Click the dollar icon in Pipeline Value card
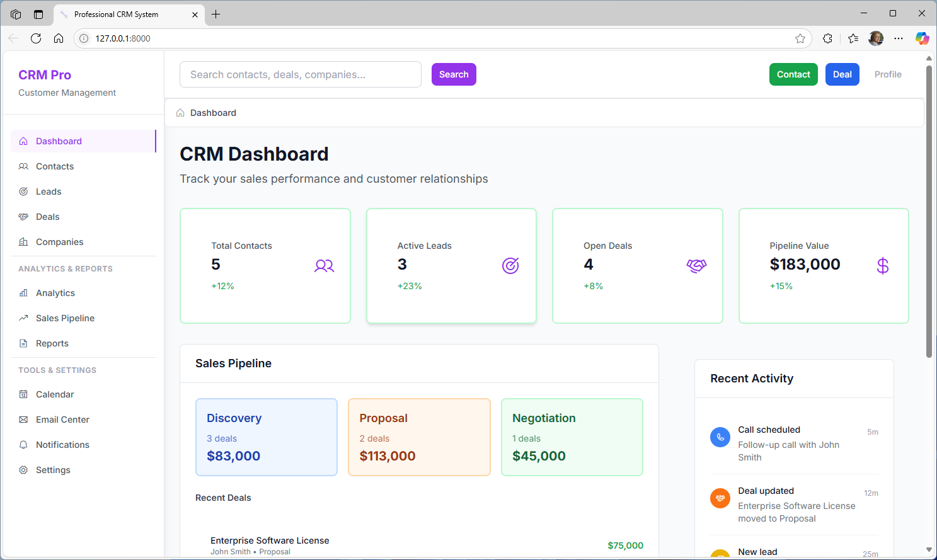 tap(883, 266)
